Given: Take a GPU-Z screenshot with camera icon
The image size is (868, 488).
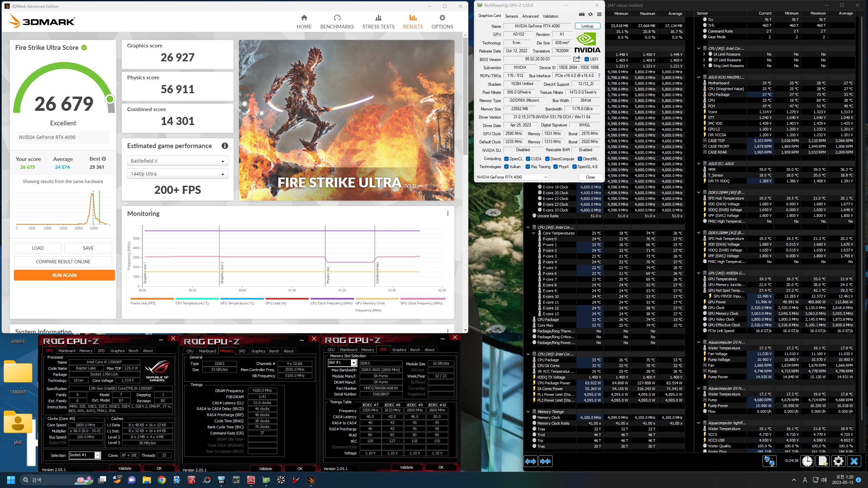Looking at the screenshot, I should pos(581,14).
